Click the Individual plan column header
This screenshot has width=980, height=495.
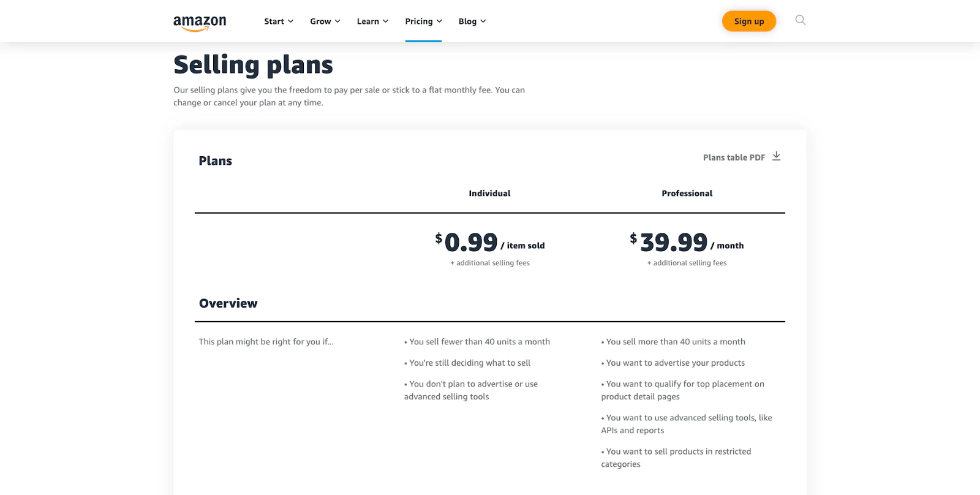(x=489, y=193)
